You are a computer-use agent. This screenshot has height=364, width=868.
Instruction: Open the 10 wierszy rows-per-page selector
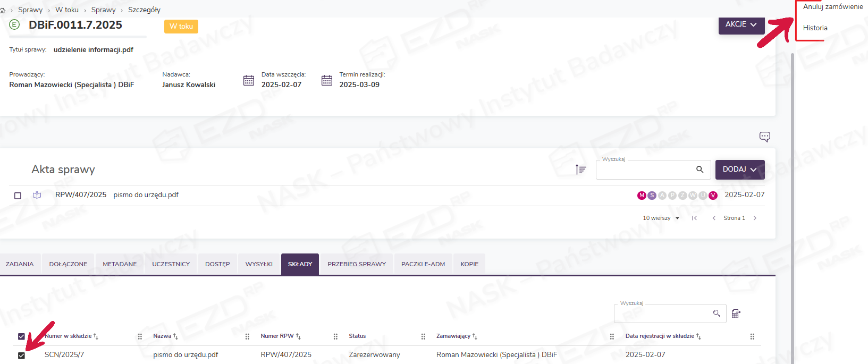tap(661, 218)
